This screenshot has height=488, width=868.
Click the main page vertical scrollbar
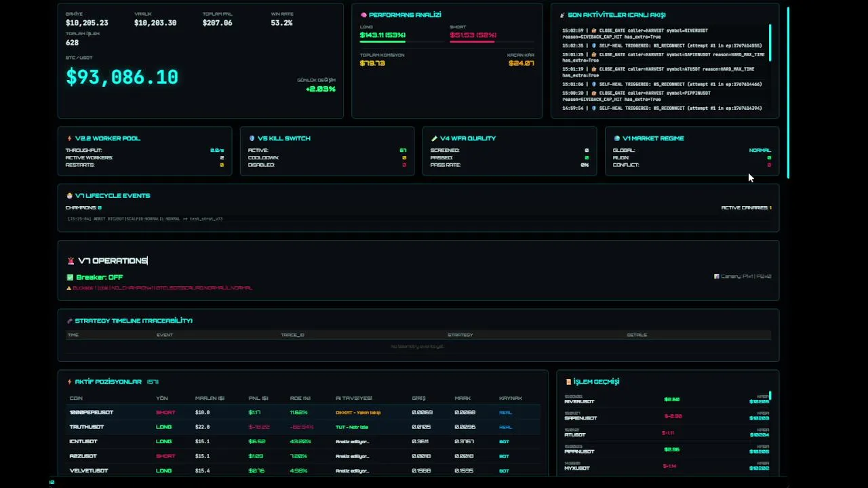(788, 92)
